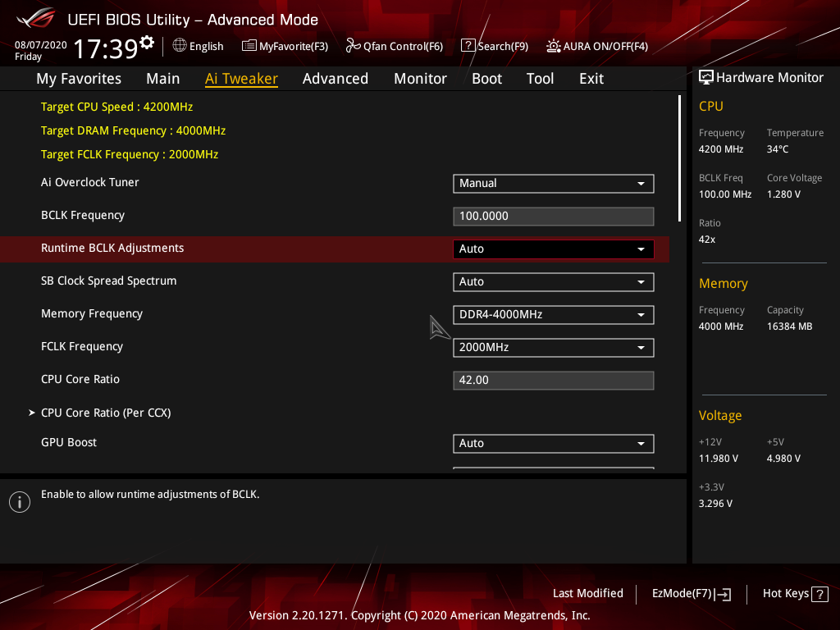840x630 pixels.
Task: Select GPU Boost label
Action: tap(69, 442)
